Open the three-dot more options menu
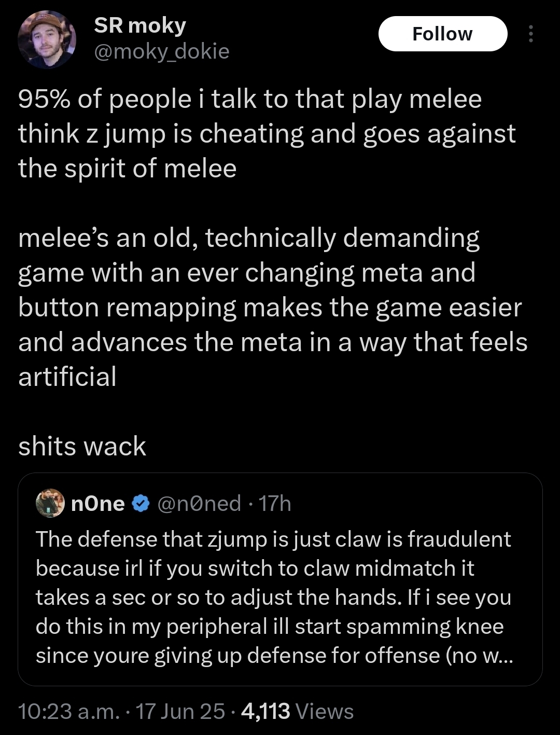Image resolution: width=560 pixels, height=735 pixels. pos(530,34)
